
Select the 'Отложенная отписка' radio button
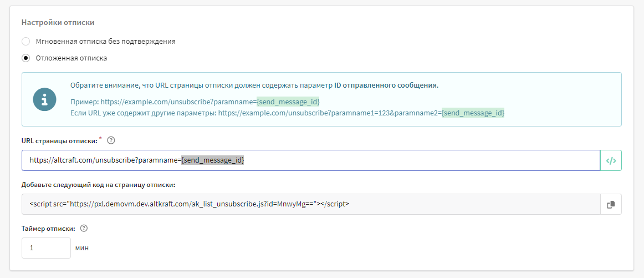pyautogui.click(x=26, y=58)
